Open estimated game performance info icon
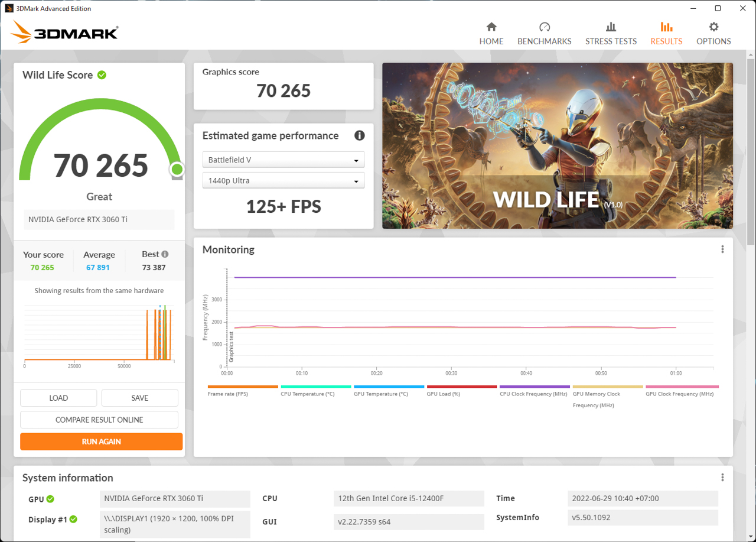756x542 pixels. tap(359, 135)
